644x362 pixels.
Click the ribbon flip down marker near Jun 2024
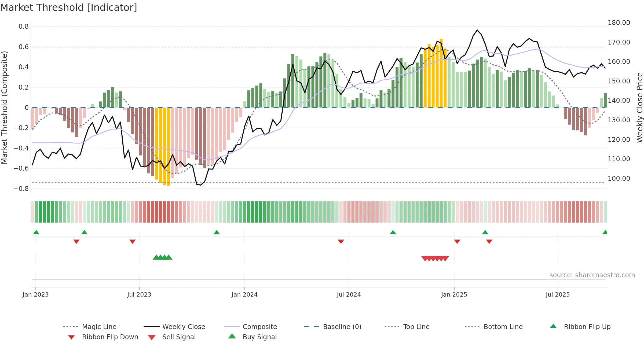[x=341, y=242]
